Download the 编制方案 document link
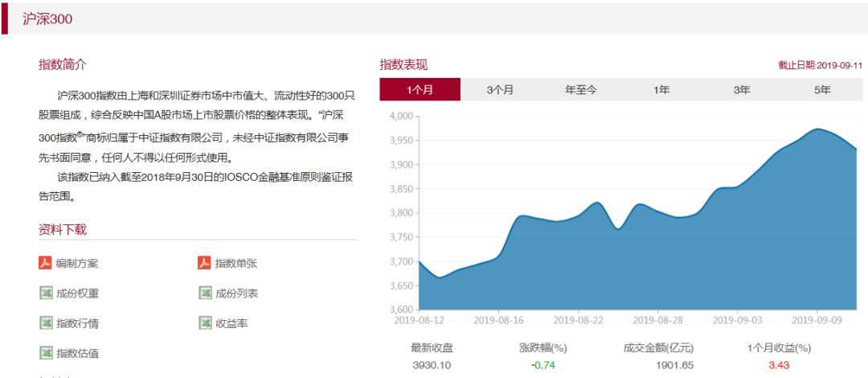This screenshot has width=868, height=378. point(77,264)
